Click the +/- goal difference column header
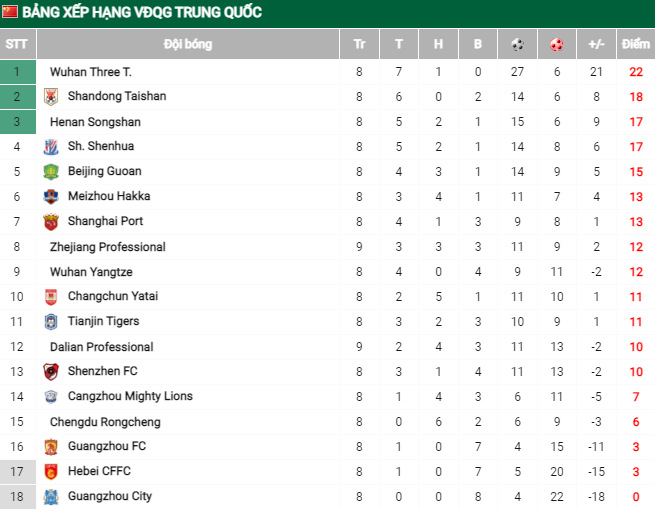This screenshot has width=655, height=509. 596,45
